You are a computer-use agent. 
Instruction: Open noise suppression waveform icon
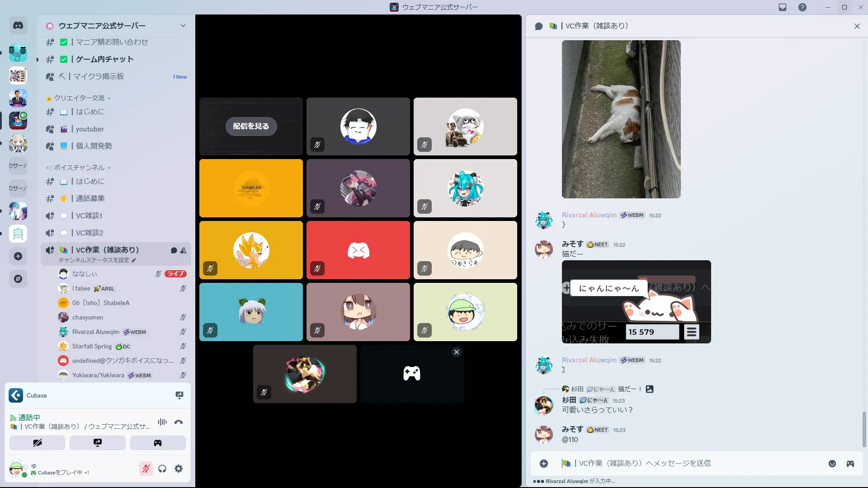point(162,422)
